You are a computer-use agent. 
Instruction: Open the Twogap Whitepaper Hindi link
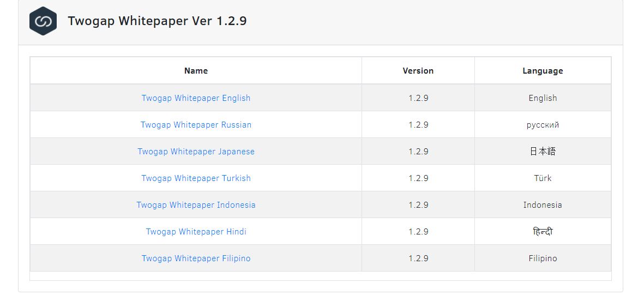196,232
